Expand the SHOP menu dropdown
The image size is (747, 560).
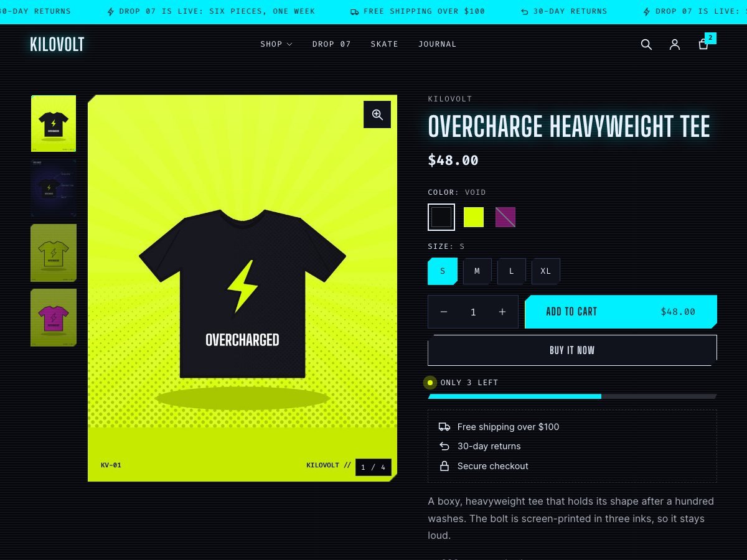click(276, 44)
